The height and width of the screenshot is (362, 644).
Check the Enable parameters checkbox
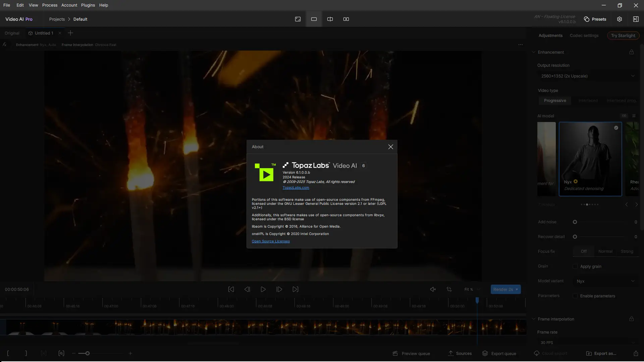[x=575, y=296]
